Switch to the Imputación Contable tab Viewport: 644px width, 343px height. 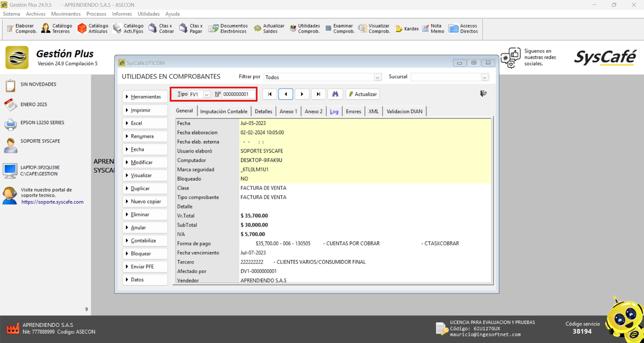pos(224,112)
